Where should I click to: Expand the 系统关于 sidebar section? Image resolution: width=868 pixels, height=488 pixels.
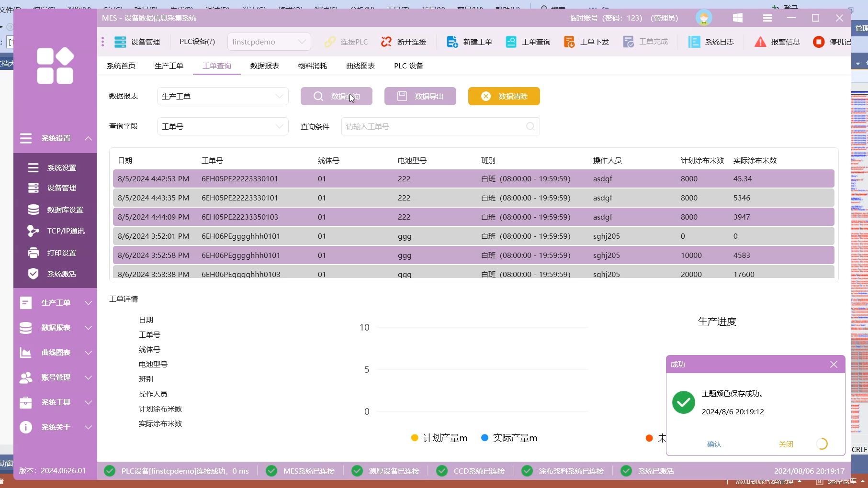[x=56, y=427]
